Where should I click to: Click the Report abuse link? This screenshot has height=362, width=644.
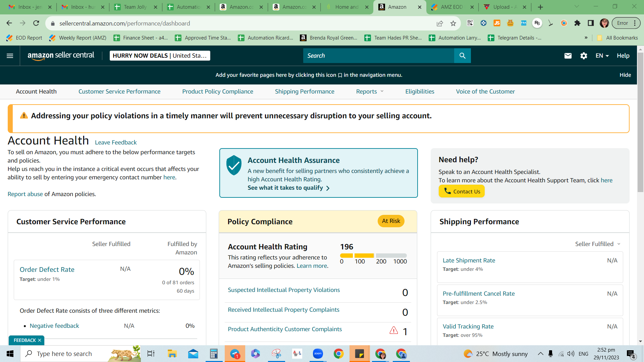point(25,194)
